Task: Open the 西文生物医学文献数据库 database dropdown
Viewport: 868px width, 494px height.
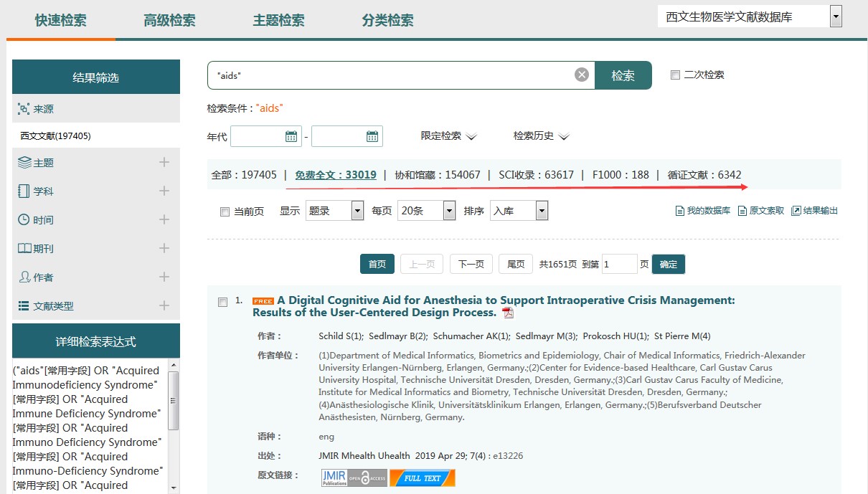Action: pos(836,16)
